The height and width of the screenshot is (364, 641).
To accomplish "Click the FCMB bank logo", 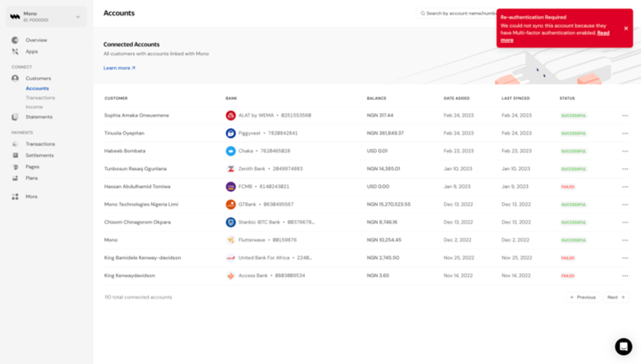I will click(x=231, y=186).
